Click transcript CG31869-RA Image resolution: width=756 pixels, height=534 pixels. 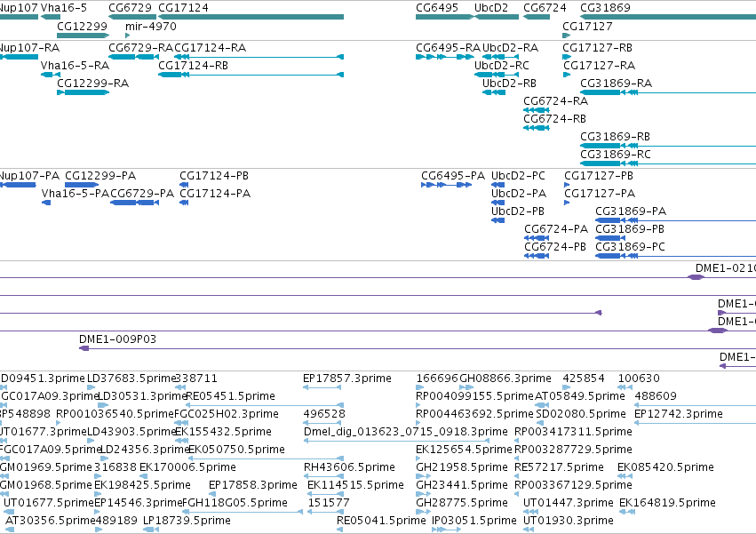668,92
